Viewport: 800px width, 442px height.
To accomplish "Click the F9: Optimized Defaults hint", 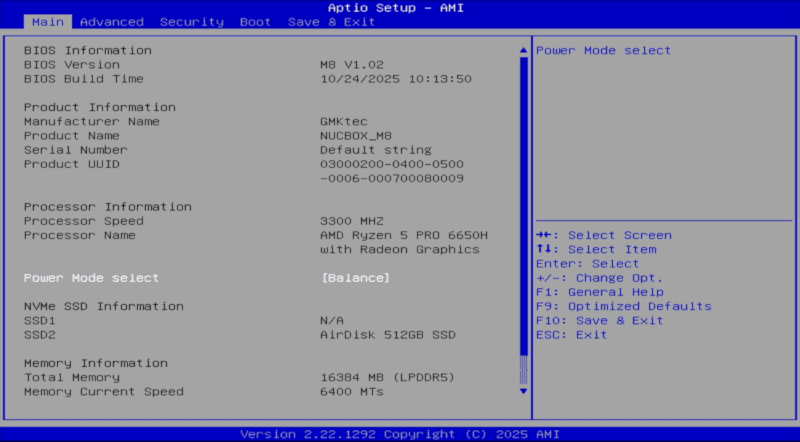I will click(x=623, y=306).
